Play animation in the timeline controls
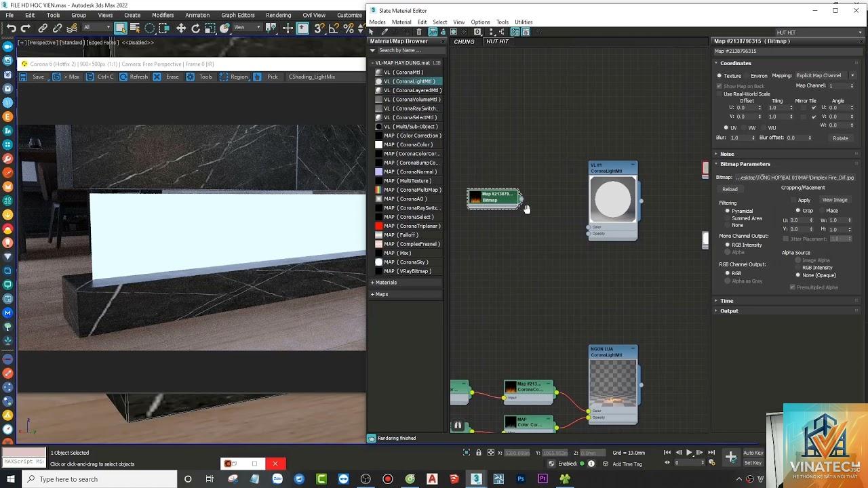 [x=689, y=452]
